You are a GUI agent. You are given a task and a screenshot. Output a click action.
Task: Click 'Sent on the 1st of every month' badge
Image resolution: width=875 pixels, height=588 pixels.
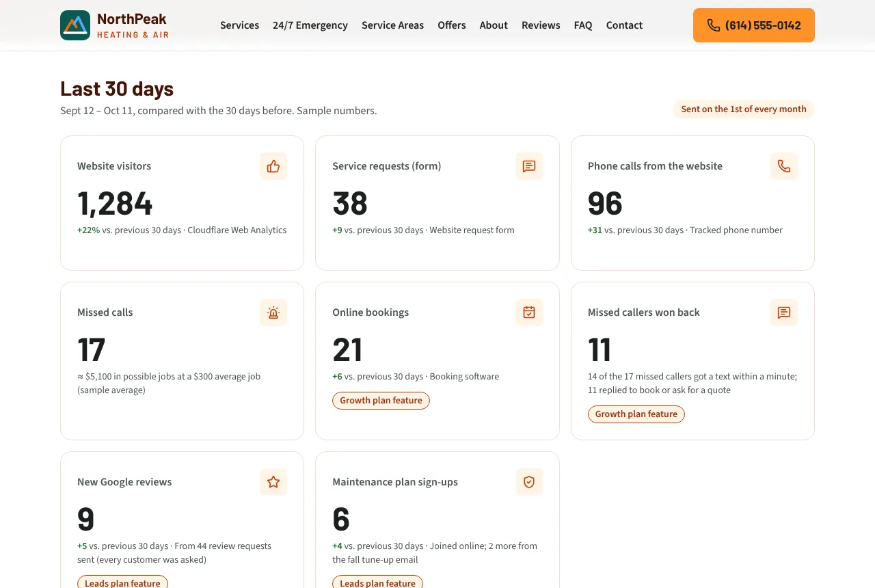pyautogui.click(x=744, y=109)
